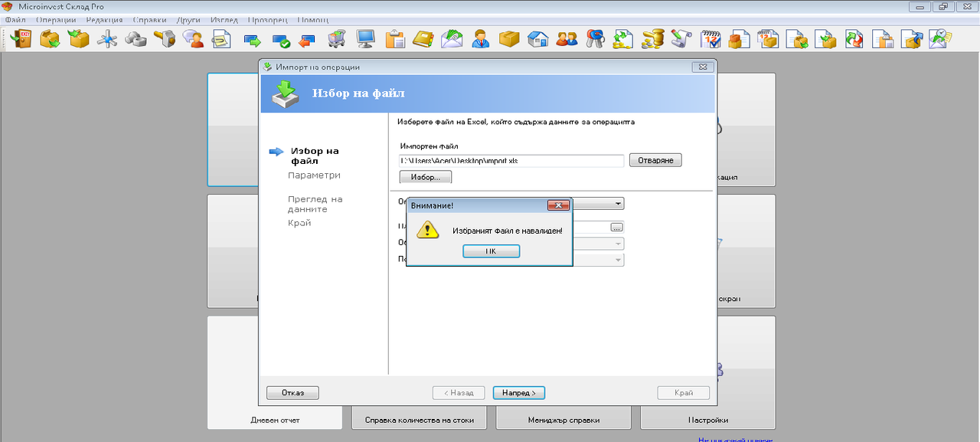
Task: Open the Справка количества на стоки tile
Action: 419,419
